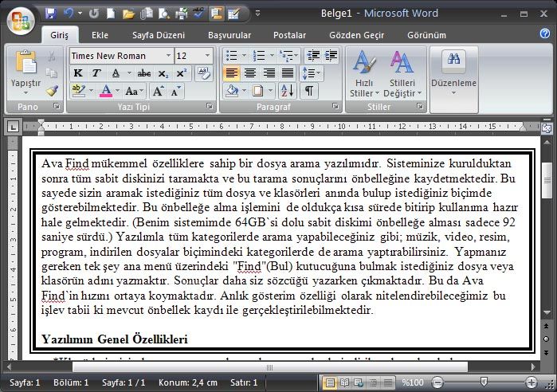
Task: Toggle italic T button
Action: pos(96,73)
